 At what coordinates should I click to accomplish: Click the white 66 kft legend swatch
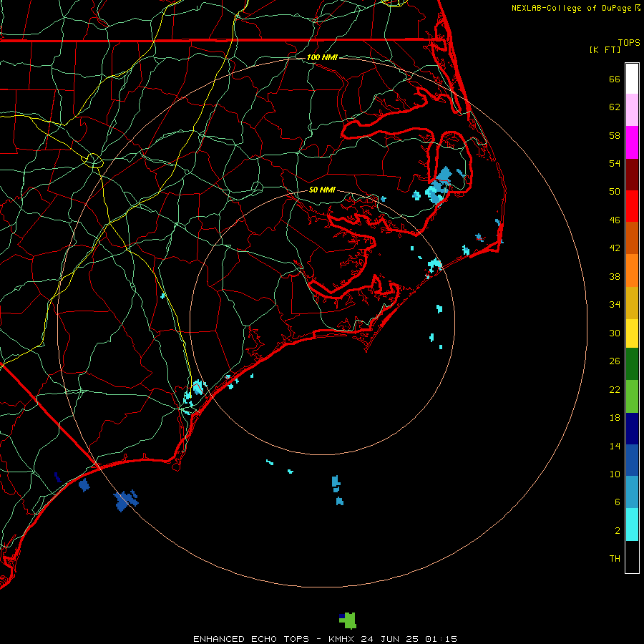click(x=632, y=79)
